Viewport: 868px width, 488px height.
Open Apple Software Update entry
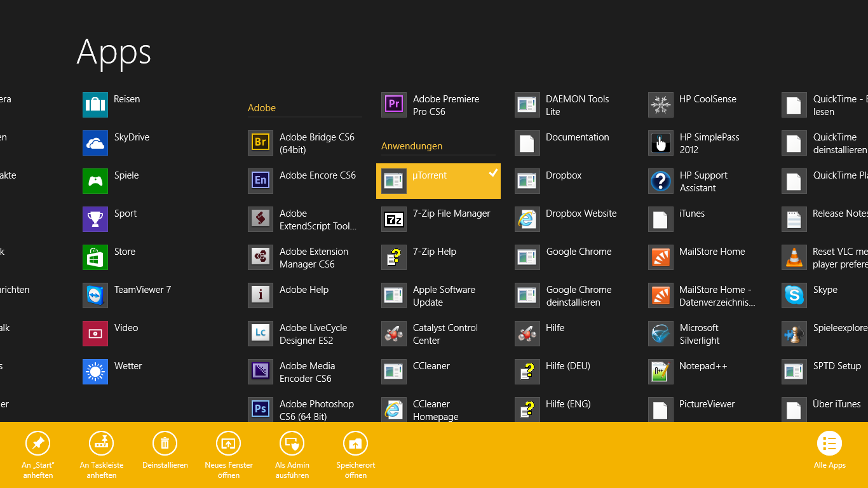click(438, 295)
